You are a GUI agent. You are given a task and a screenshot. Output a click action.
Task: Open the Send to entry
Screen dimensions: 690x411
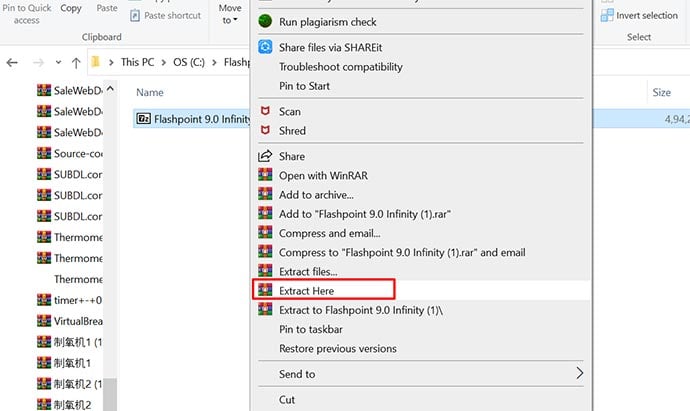(297, 374)
